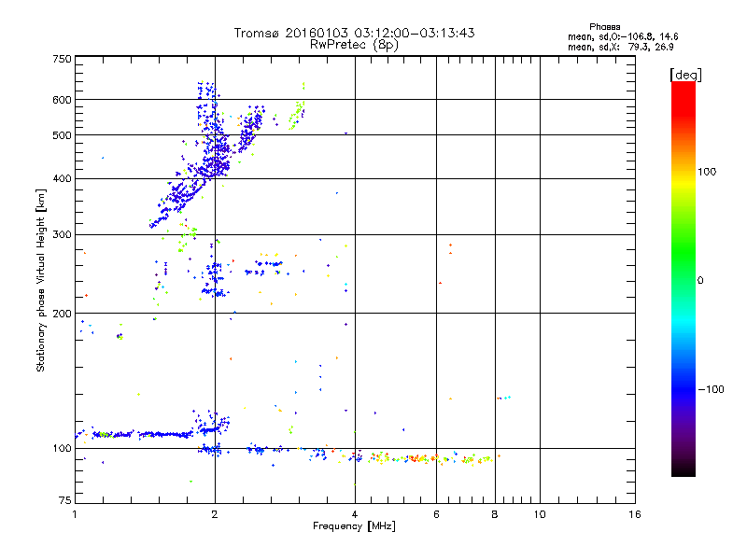Click the 'Frequency [MHz]' axis label
The width and height of the screenshot is (747, 560).
(354, 526)
